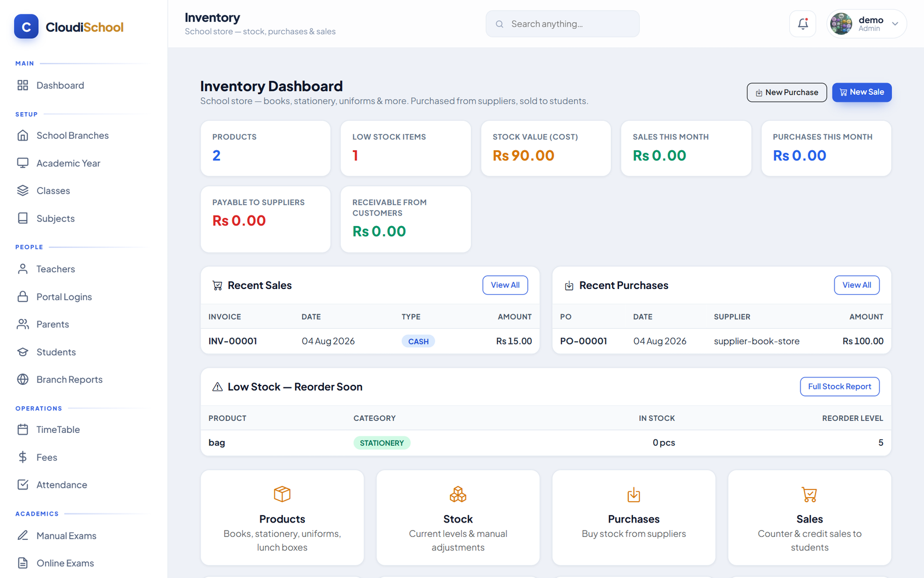Click the Low Stock Items card
Image resolution: width=924 pixels, height=578 pixels.
point(406,149)
